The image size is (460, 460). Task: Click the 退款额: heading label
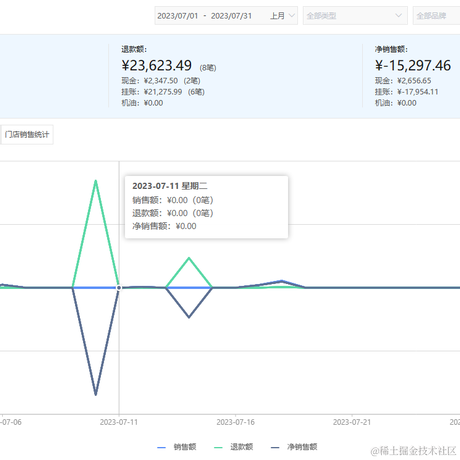pos(134,49)
